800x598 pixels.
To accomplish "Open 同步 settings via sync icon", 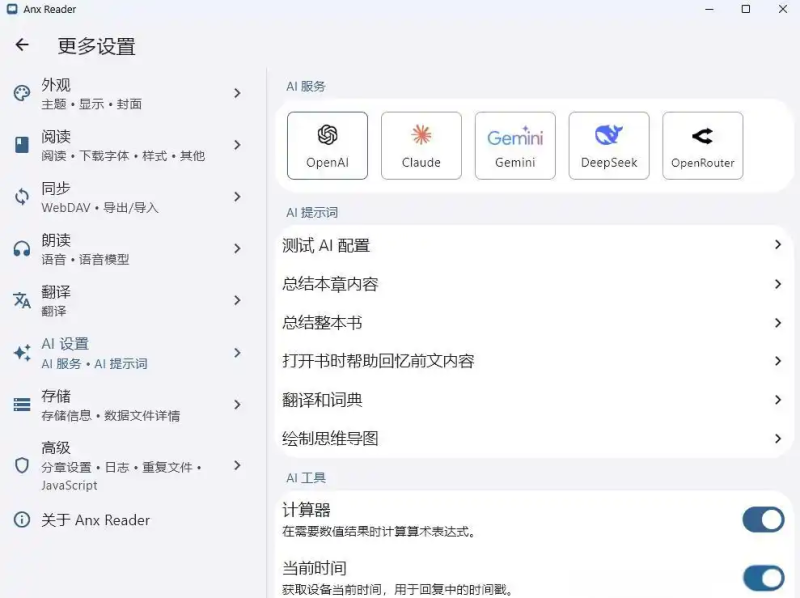I will [x=21, y=196].
